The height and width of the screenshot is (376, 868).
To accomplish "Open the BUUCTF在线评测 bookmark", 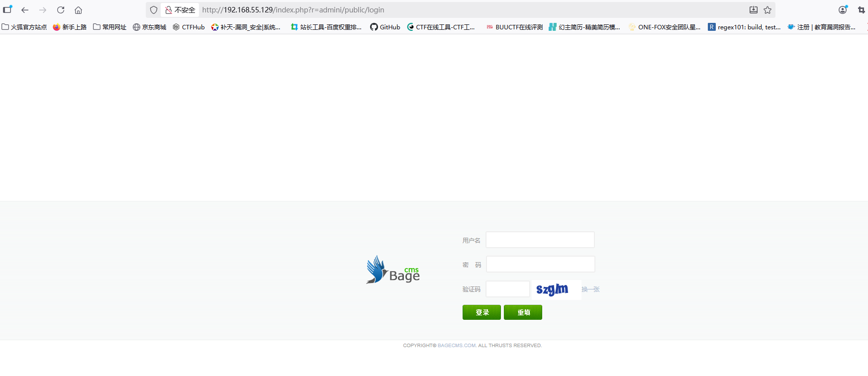I will [514, 27].
